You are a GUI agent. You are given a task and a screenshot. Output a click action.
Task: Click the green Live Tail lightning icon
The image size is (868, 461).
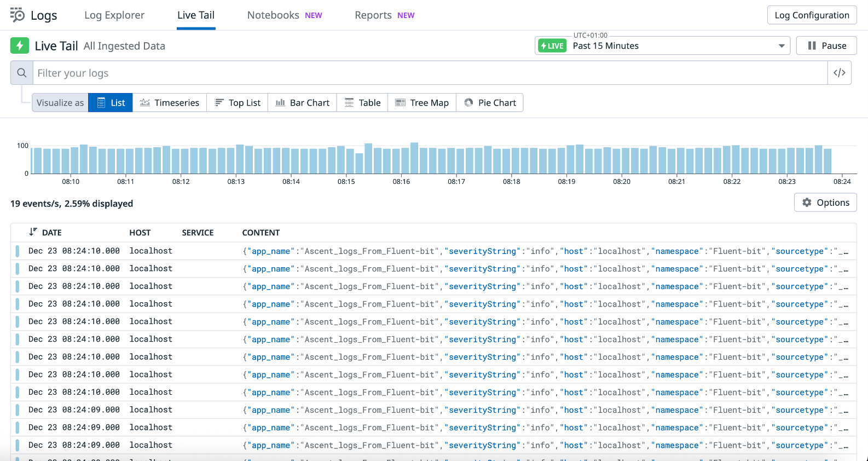pos(20,45)
